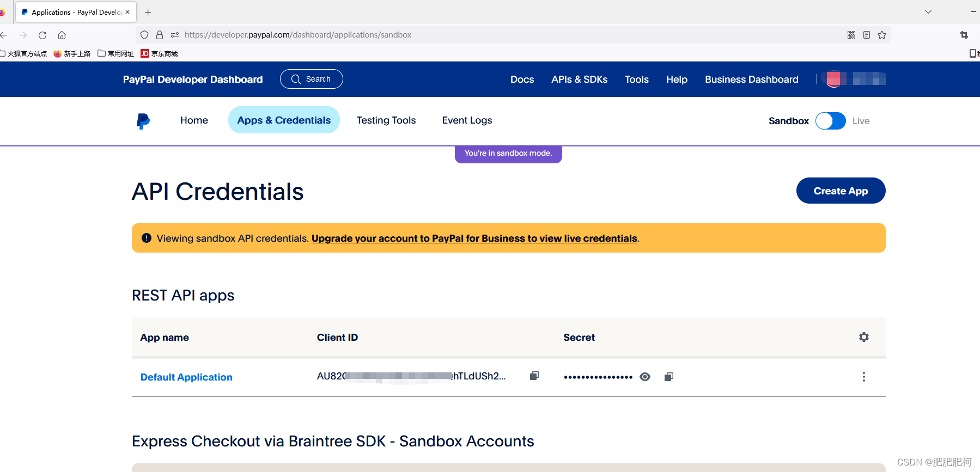
Task: Open the Tools menu
Action: [x=637, y=79]
